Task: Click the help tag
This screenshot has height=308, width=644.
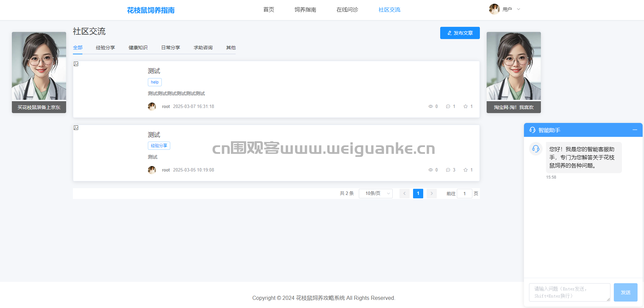Action: (155, 82)
